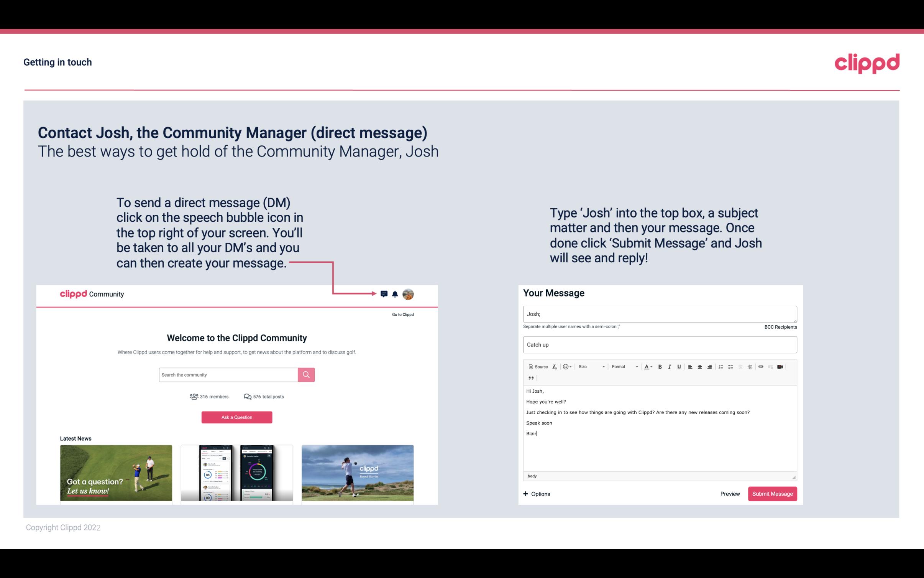Click the blockquote quotation marks icon

(x=530, y=378)
